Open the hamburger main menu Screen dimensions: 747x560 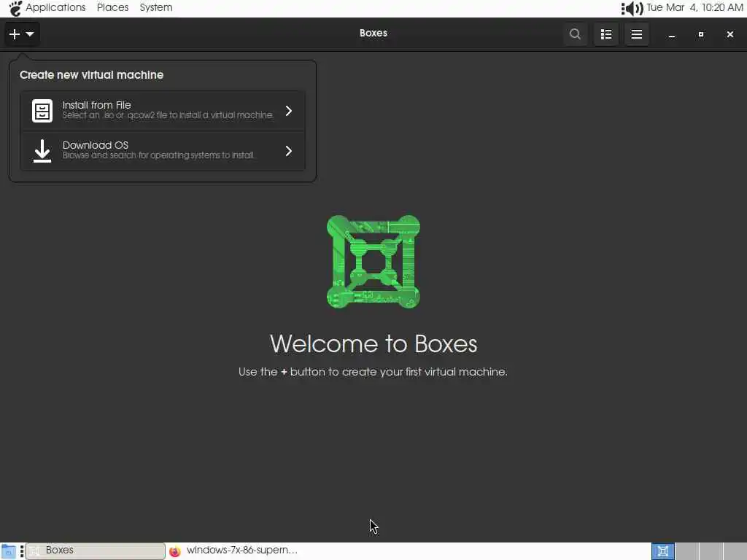point(636,34)
